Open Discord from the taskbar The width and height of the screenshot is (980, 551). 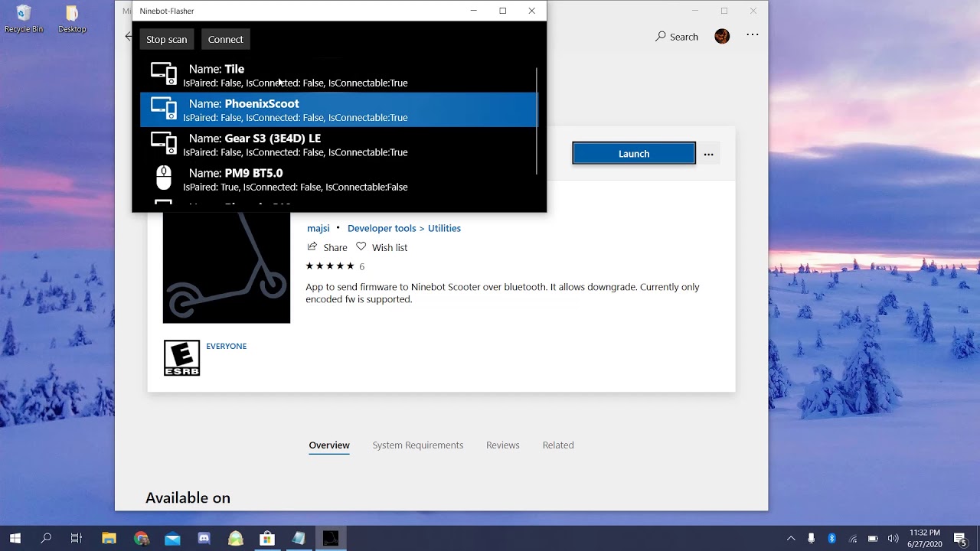pos(204,539)
